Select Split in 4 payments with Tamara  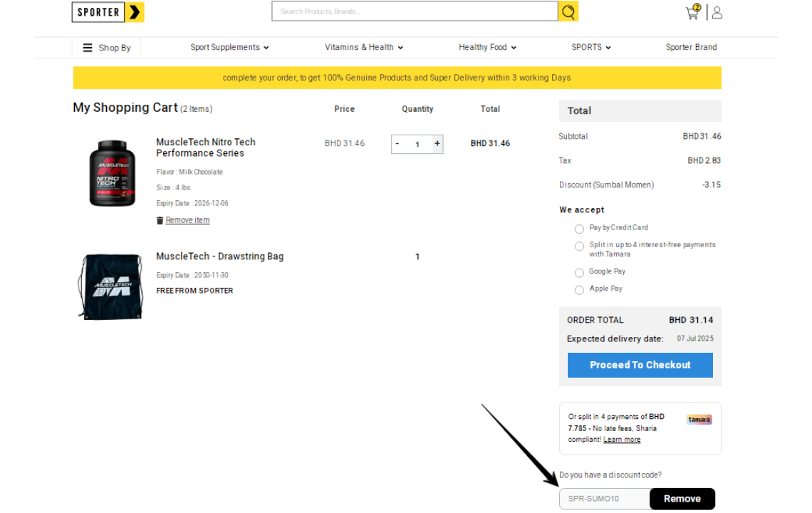tap(579, 246)
